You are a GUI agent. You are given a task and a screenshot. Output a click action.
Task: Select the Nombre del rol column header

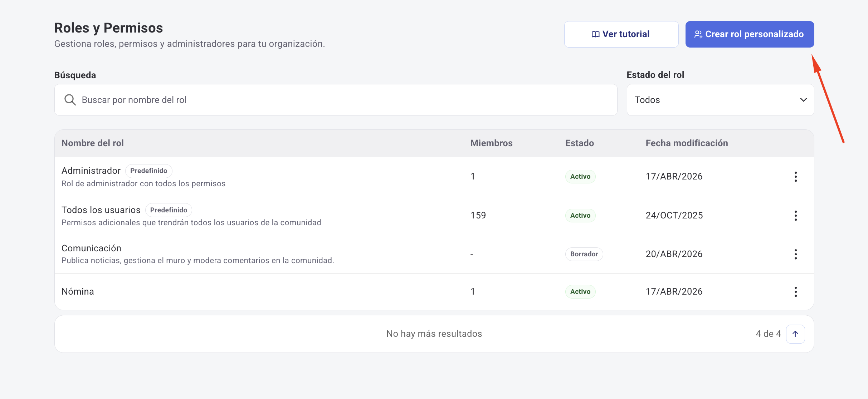coord(92,143)
